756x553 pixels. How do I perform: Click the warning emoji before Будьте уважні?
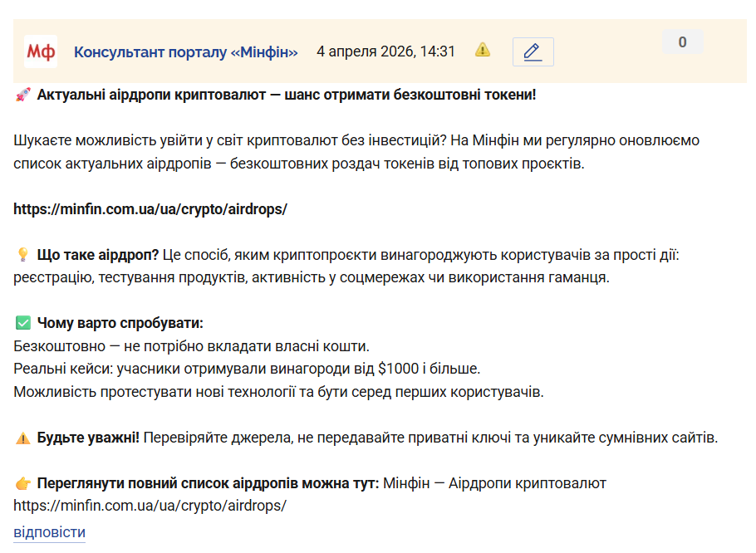click(23, 438)
